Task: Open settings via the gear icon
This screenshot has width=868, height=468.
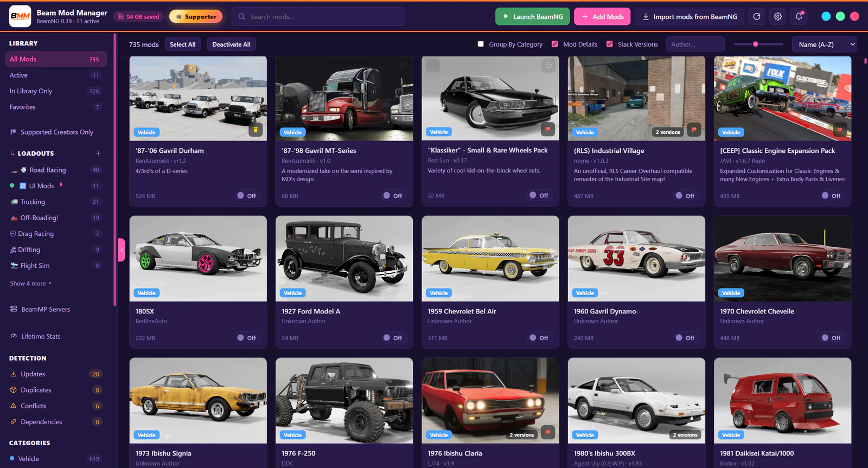Action: [778, 17]
